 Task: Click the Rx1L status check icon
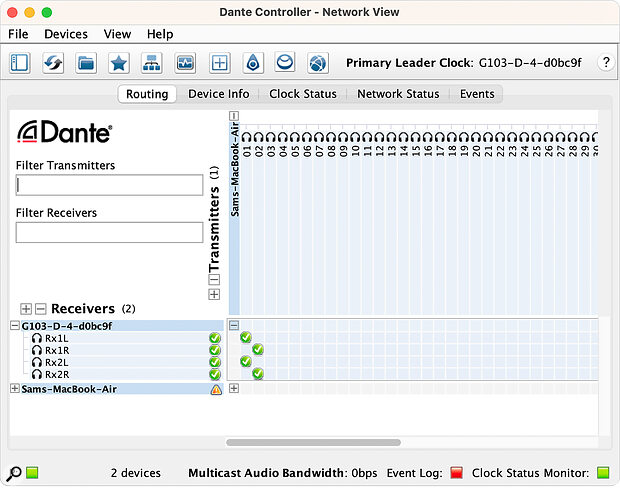[215, 338]
